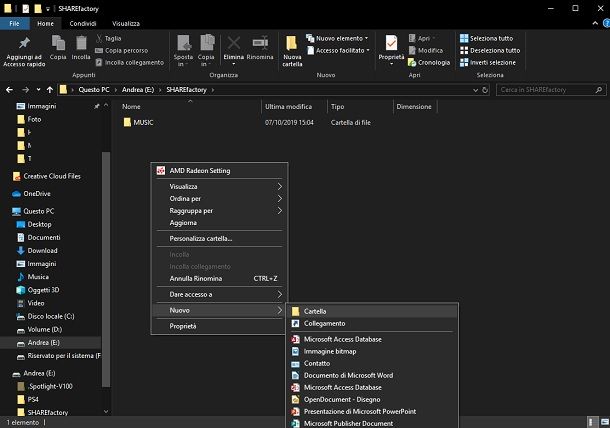
Task: Choose Personalizza cartella...
Action: (219, 239)
